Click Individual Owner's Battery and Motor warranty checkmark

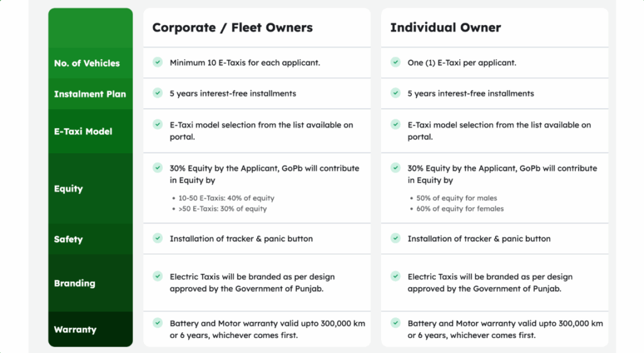click(395, 323)
